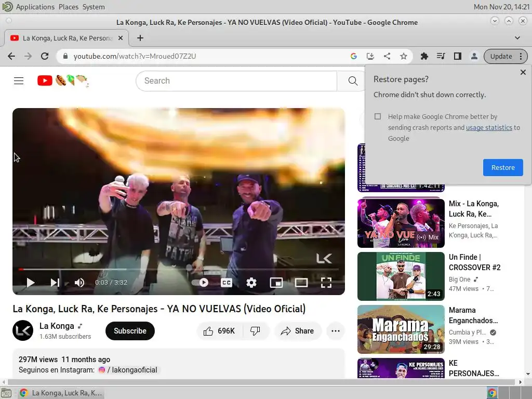
Task: Open YouTube guide hamburger menu
Action: (x=19, y=81)
